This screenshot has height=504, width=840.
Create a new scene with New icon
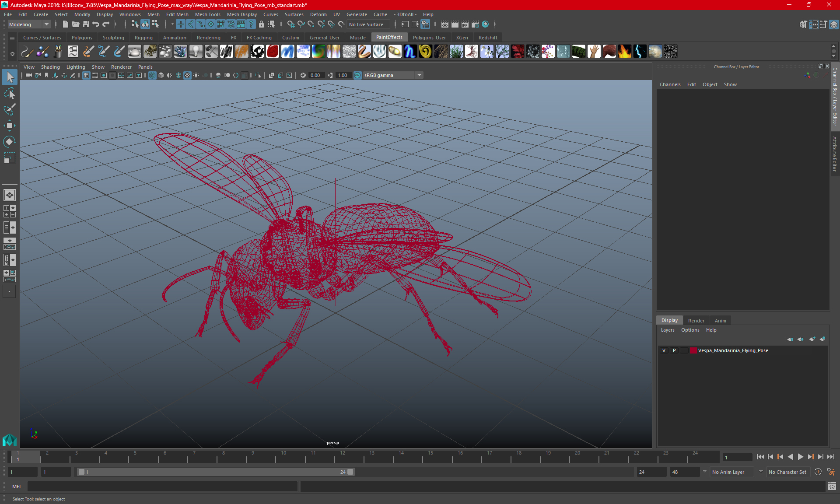pos(65,24)
